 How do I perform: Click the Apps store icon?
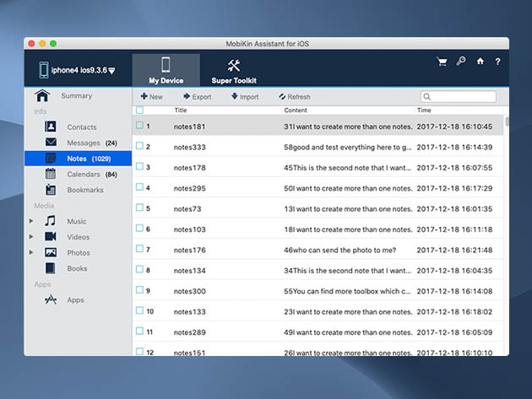[51, 299]
